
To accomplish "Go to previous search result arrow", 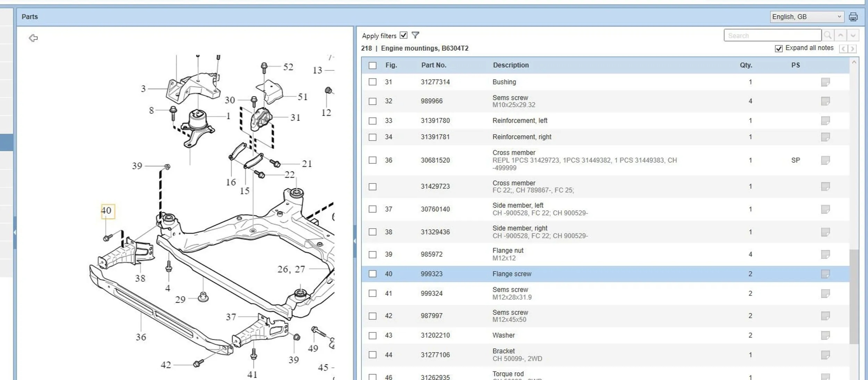I will pos(841,35).
